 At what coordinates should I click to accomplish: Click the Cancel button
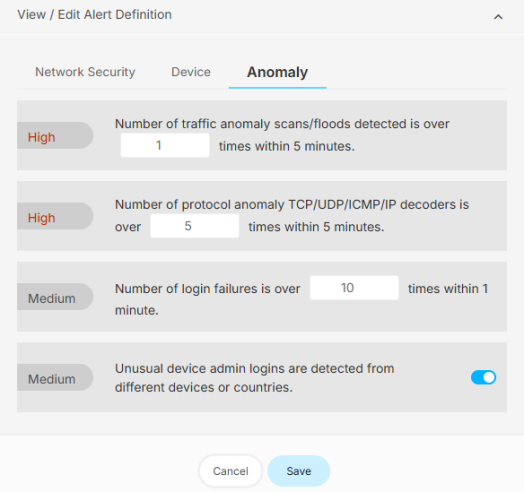[231, 471]
